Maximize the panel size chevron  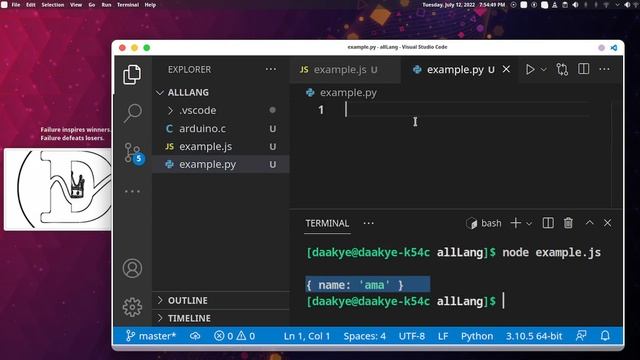click(589, 222)
